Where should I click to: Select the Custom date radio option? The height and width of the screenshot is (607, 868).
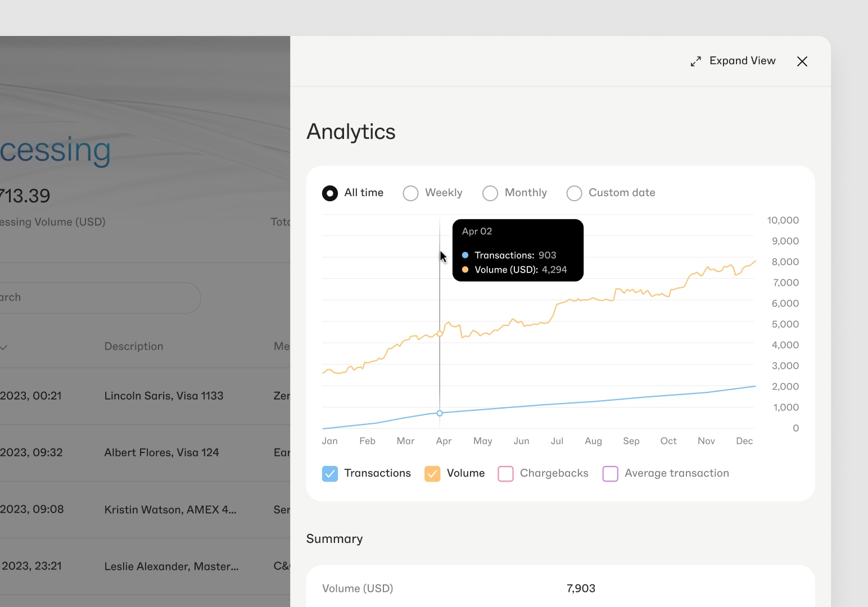(x=574, y=193)
